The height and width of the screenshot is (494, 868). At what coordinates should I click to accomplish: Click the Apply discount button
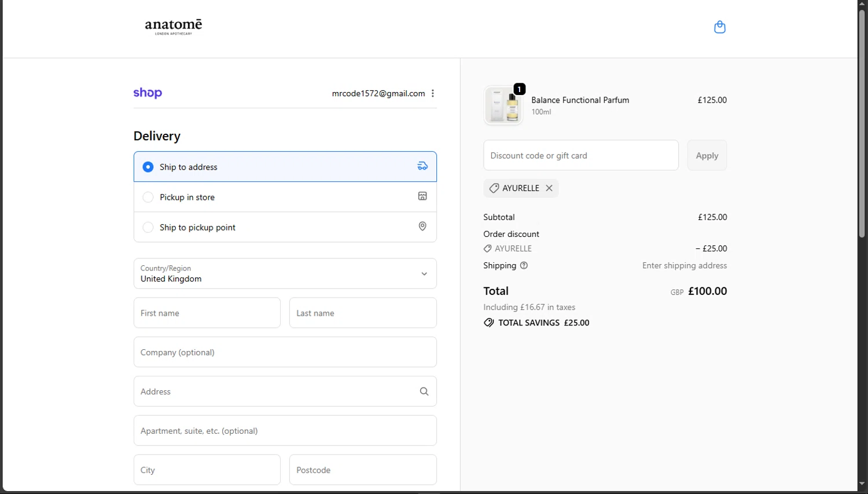tap(707, 155)
